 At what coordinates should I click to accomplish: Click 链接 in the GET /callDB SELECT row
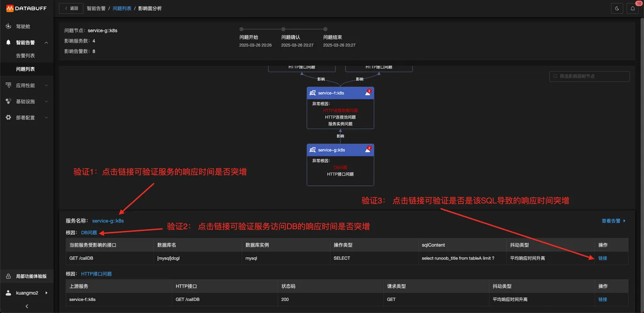point(603,258)
